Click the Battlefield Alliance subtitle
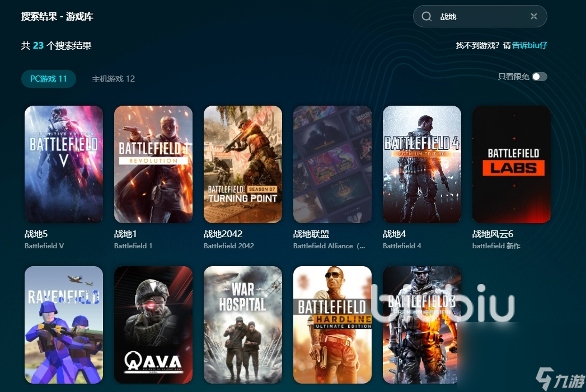 pyautogui.click(x=329, y=245)
